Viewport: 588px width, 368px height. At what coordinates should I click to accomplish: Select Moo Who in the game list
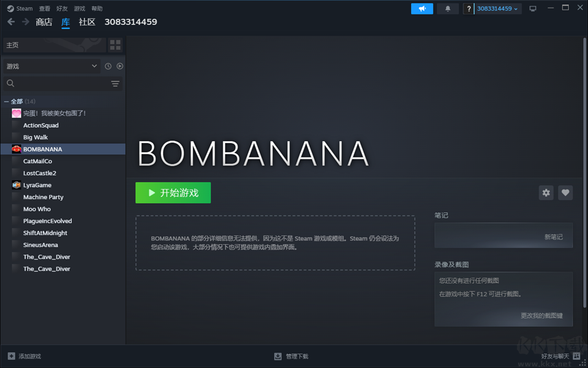click(37, 209)
